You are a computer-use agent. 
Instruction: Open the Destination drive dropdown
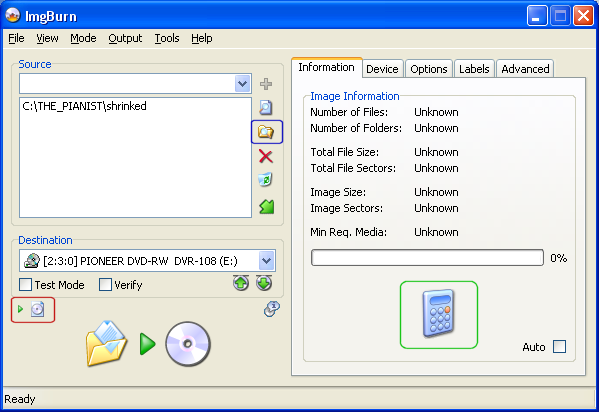[x=267, y=261]
